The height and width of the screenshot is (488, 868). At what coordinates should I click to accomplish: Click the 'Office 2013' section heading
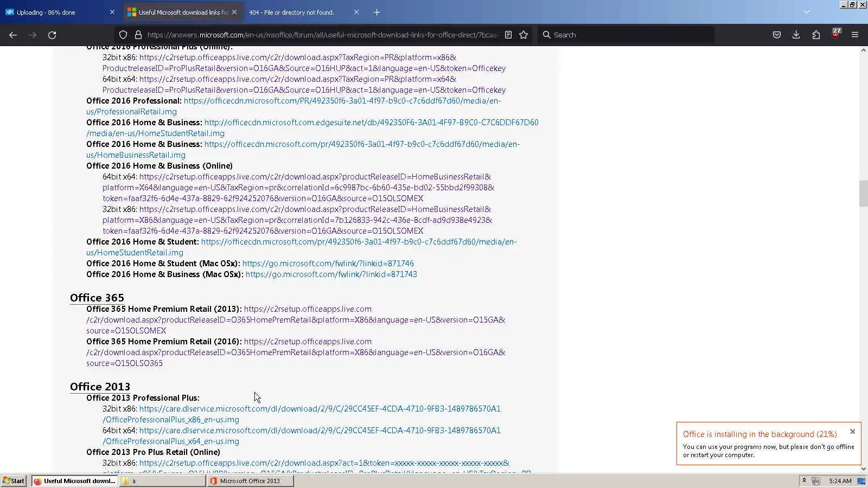[x=100, y=387]
